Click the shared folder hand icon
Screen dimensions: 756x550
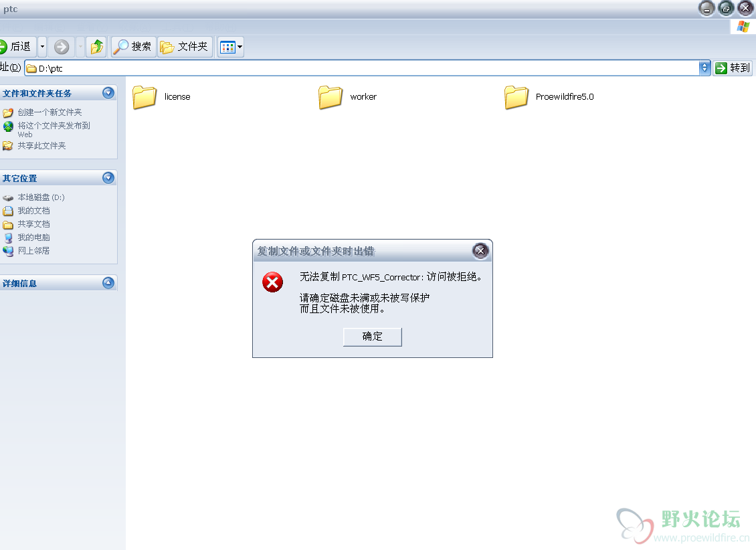8,146
